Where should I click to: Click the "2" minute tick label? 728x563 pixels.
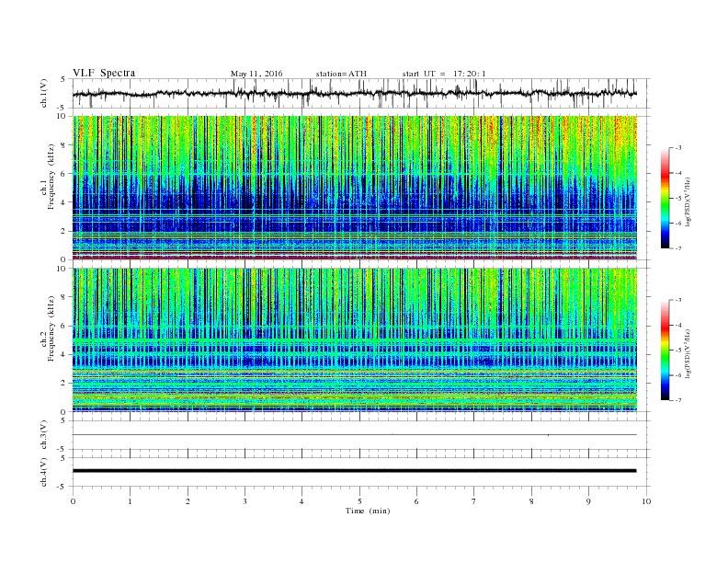pyautogui.click(x=188, y=501)
